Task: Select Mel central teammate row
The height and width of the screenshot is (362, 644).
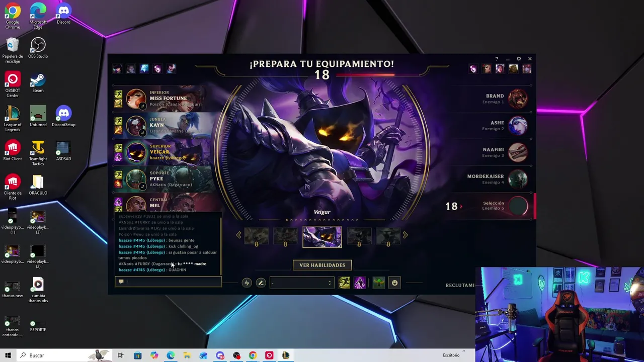Action: [x=168, y=204]
